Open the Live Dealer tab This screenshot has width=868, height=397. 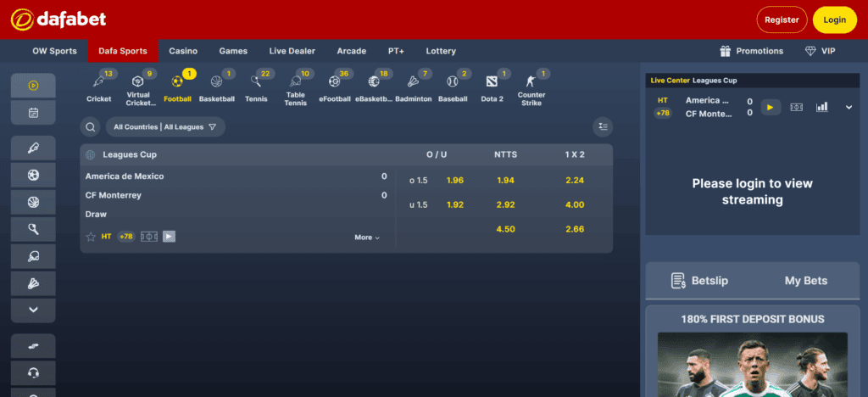(x=292, y=51)
